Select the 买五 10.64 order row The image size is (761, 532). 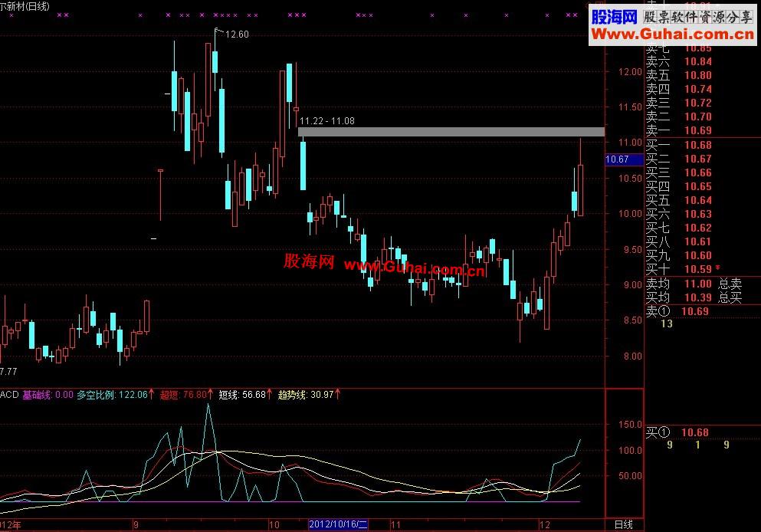point(679,200)
